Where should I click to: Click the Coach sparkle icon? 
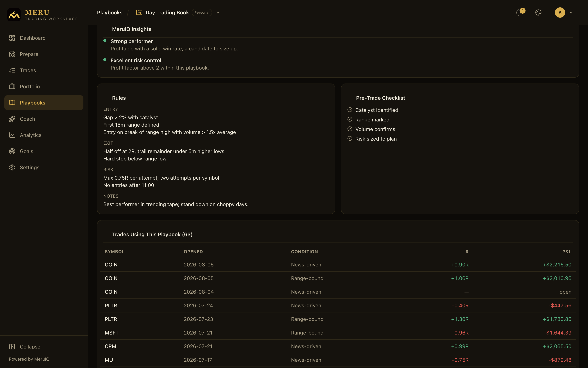coord(12,119)
